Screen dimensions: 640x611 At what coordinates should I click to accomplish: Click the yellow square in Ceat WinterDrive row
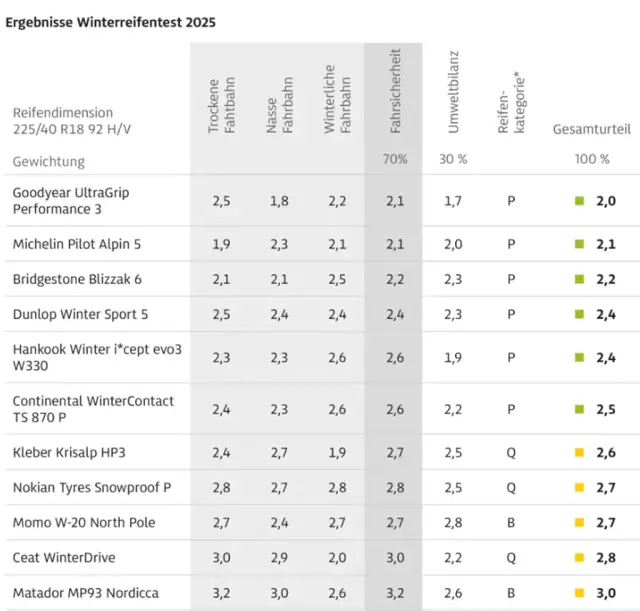tap(579, 558)
